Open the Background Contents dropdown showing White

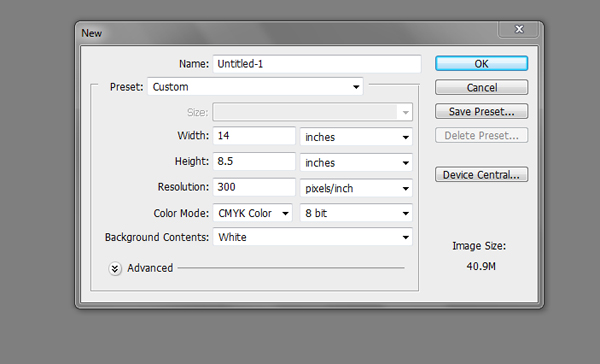point(313,237)
